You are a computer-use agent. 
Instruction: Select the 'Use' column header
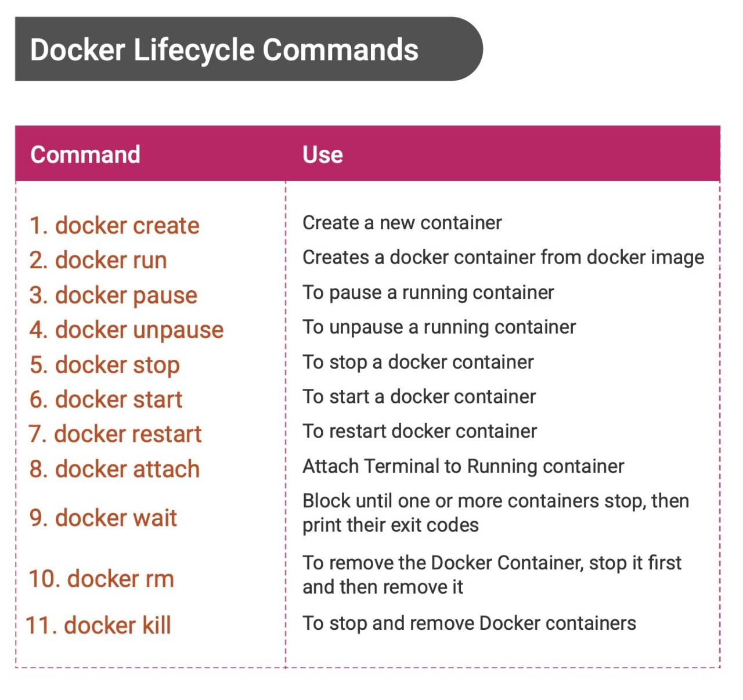323,154
